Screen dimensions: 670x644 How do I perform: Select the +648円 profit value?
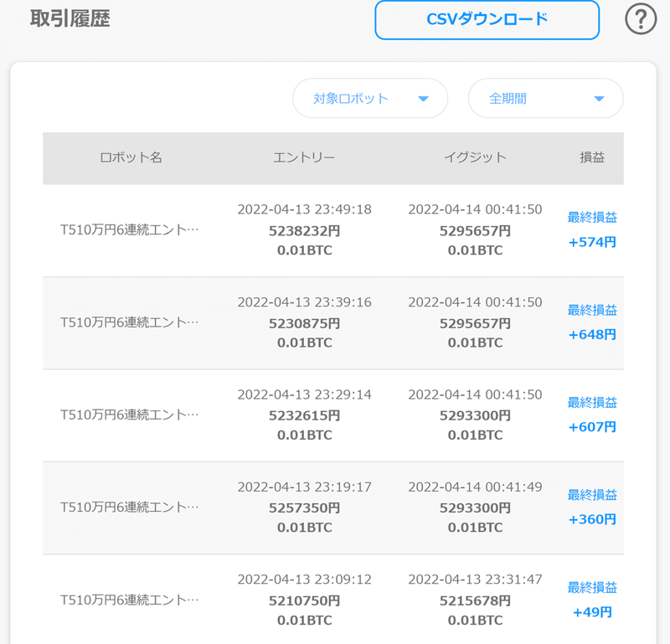pyautogui.click(x=592, y=335)
